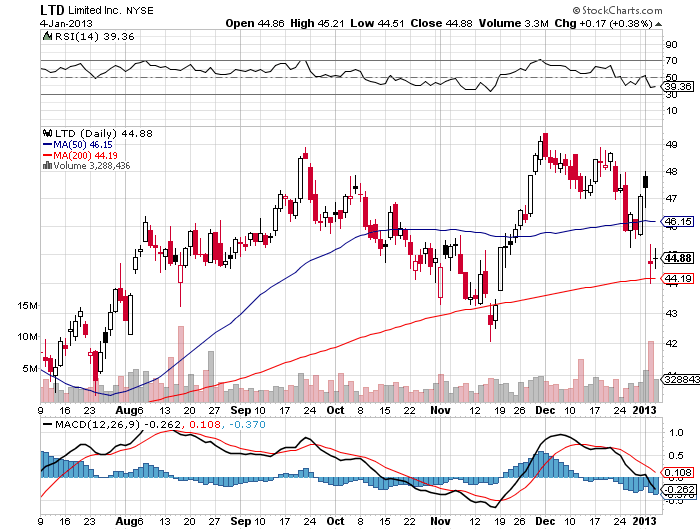Click 'Dec' on the MACD panel date axis
The image size is (700, 530).
(545, 521)
